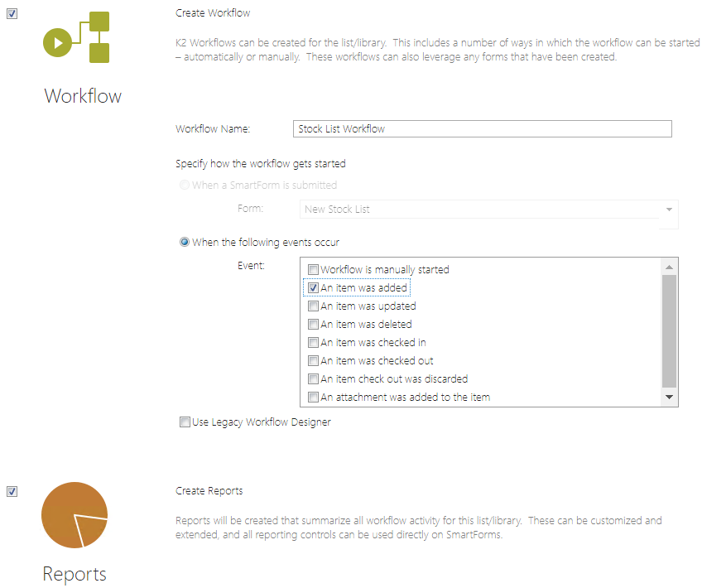This screenshot has width=702, height=588.
Task: Click the 'Create Reports' title text
Action: point(209,491)
